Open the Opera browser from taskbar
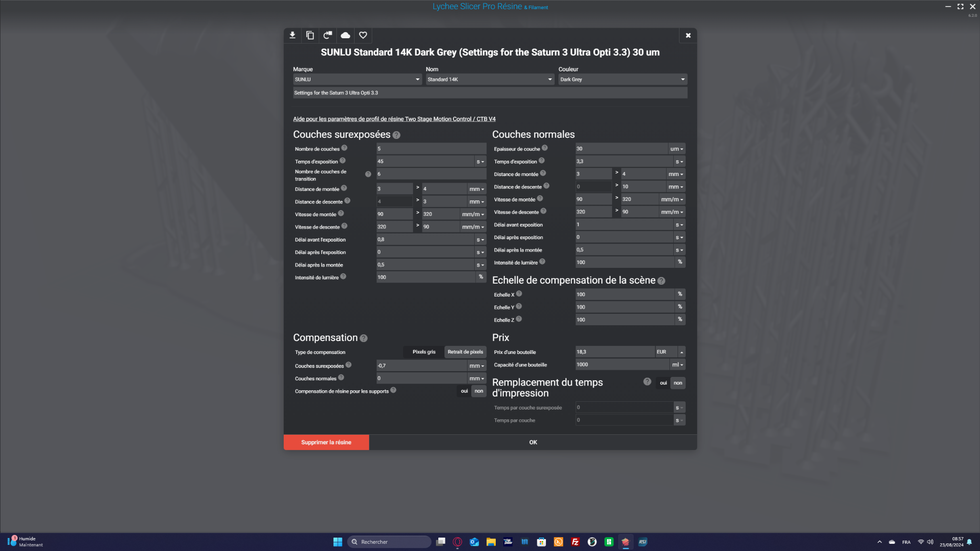The image size is (980, 551). [x=457, y=542]
